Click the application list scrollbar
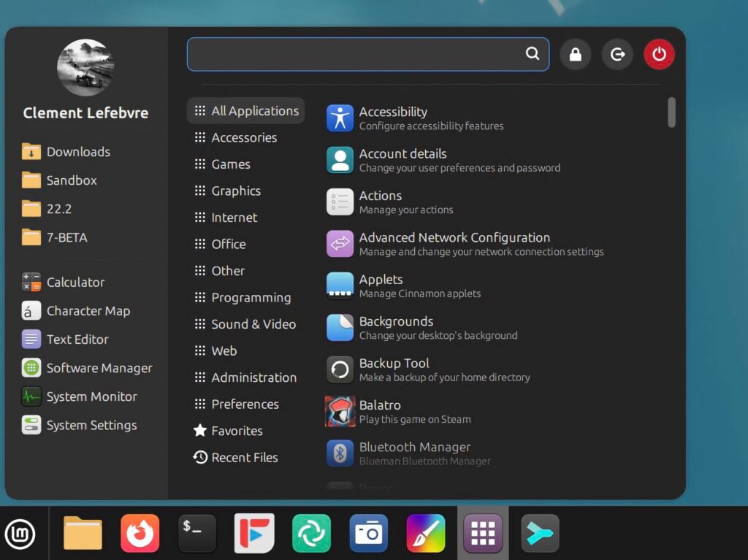Image resolution: width=748 pixels, height=560 pixels. click(671, 112)
